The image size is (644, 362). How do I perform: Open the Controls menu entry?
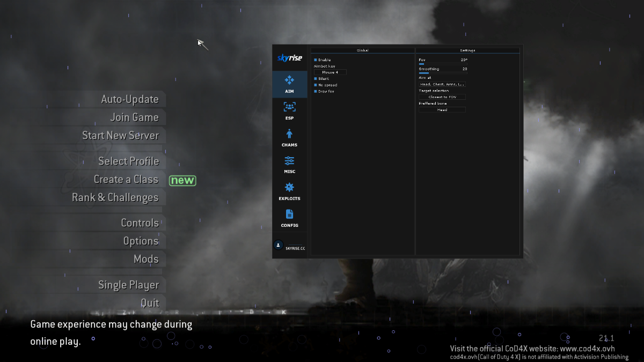pyautogui.click(x=140, y=223)
